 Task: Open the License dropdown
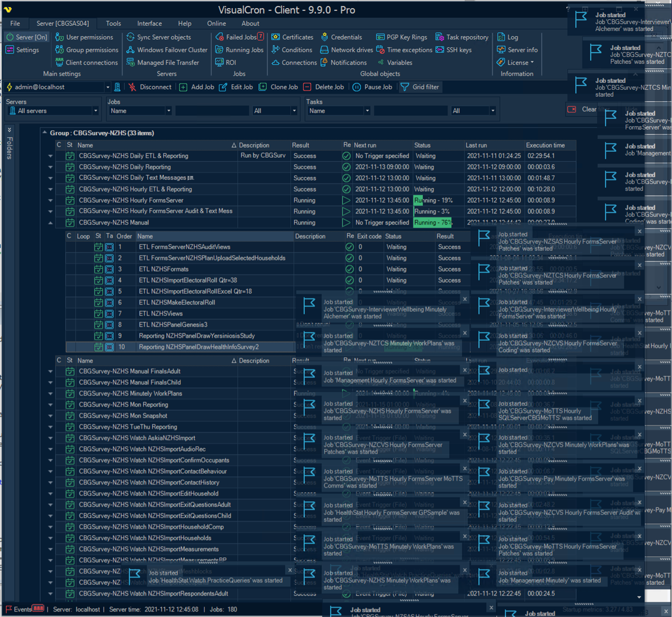click(x=516, y=62)
